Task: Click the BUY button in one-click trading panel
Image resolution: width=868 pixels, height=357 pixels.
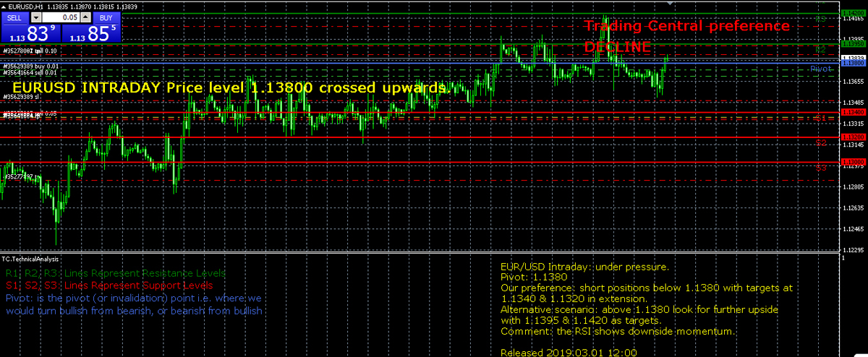Action: click(x=106, y=17)
